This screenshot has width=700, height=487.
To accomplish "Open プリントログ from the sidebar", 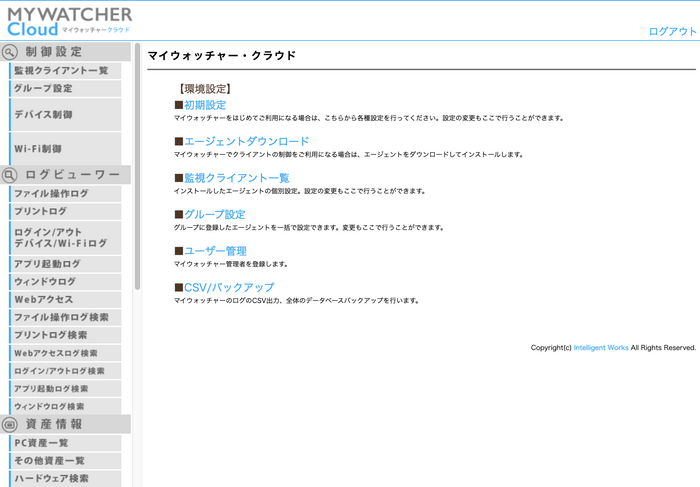I will tap(41, 211).
